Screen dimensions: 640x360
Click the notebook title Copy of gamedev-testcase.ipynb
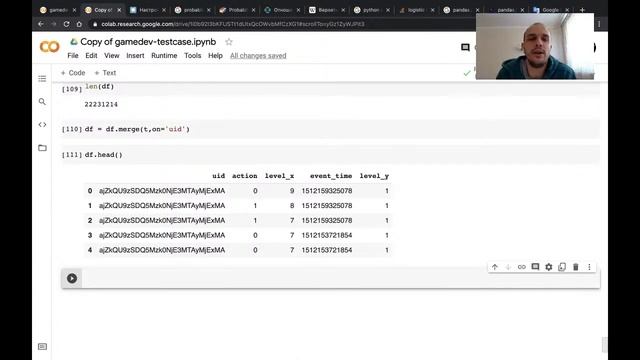click(148, 42)
